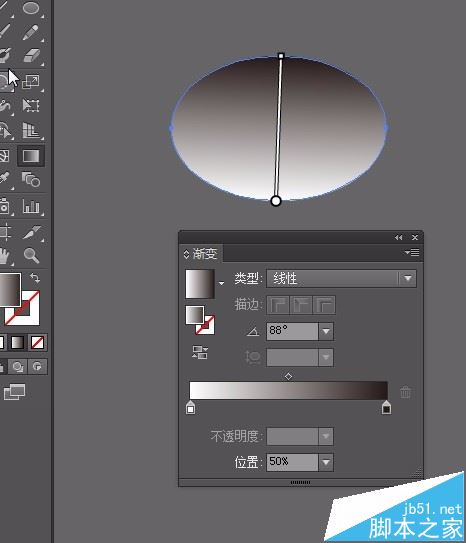This screenshot has width=466, height=543.
Task: Click the aspect ratio input field
Action: pyautogui.click(x=292, y=357)
